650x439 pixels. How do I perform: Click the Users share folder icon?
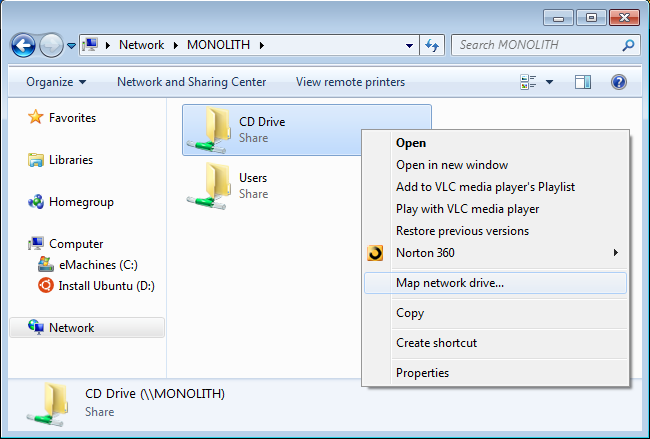click(209, 186)
